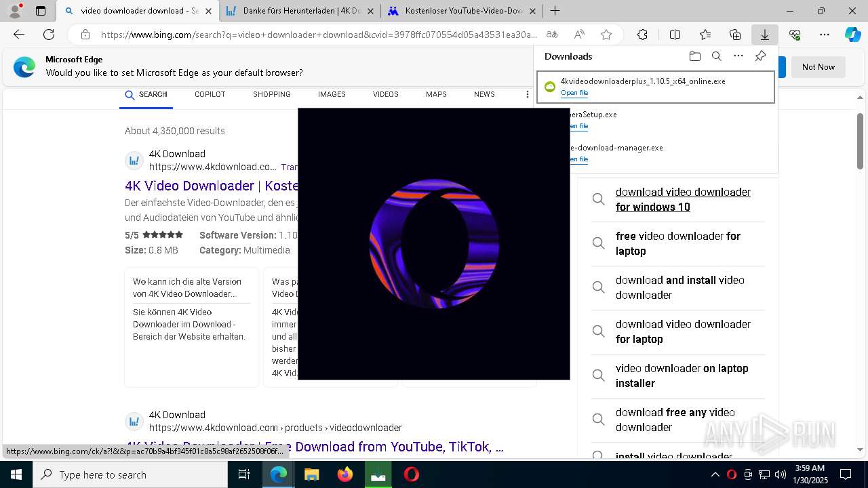This screenshot has width=868, height=488.
Task: Select 'free video downloader for laptop' suggestion
Action: tap(678, 243)
